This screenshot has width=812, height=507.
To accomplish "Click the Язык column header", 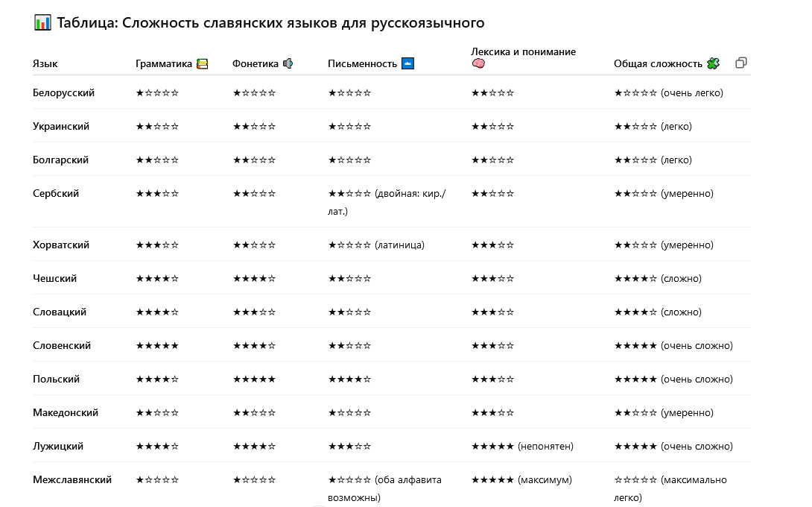I will [45, 64].
